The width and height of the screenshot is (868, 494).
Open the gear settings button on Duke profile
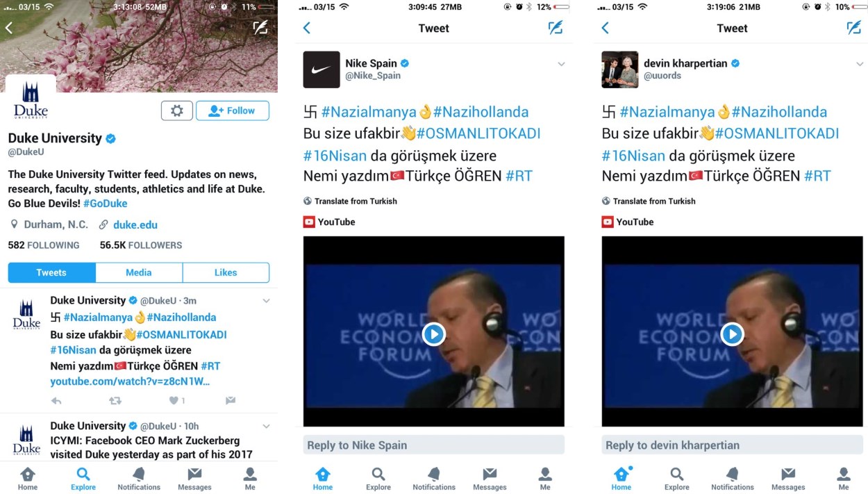(x=177, y=110)
